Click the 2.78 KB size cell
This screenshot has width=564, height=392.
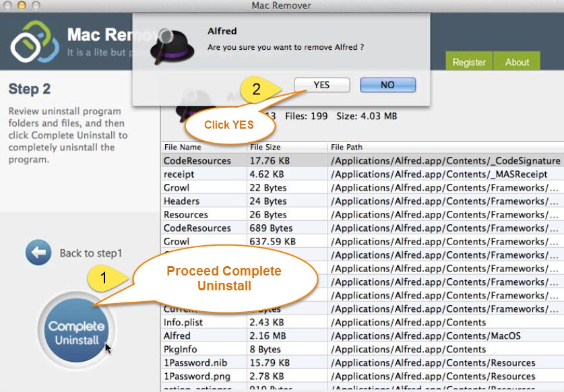287,377
